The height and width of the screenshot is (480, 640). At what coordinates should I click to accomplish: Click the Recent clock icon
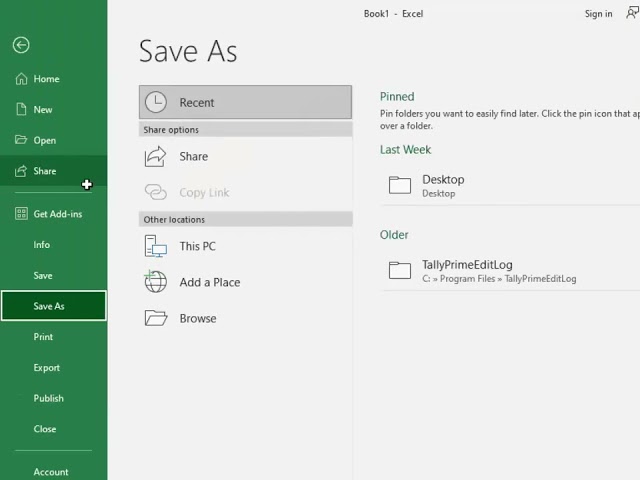(156, 102)
